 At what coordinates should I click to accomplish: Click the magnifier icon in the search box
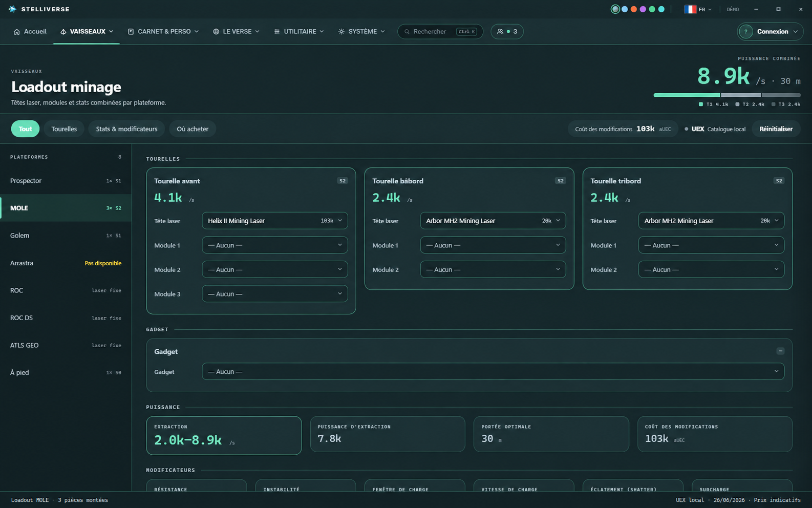point(407,32)
